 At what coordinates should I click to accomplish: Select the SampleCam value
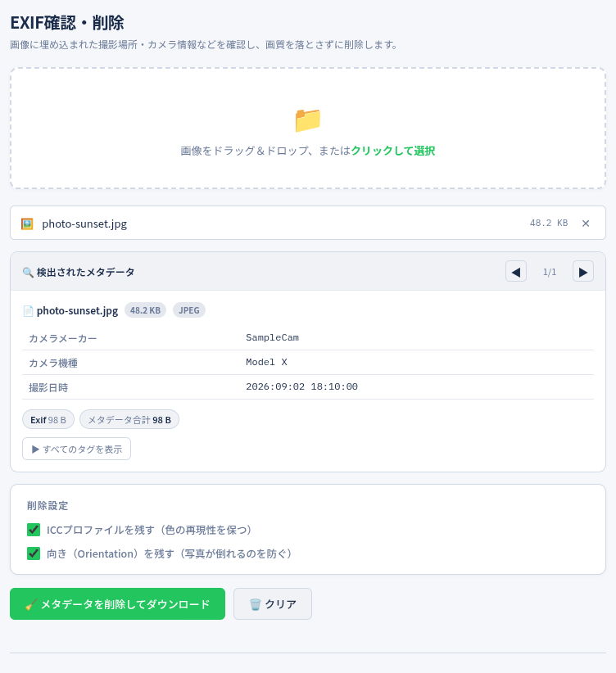[272, 338]
